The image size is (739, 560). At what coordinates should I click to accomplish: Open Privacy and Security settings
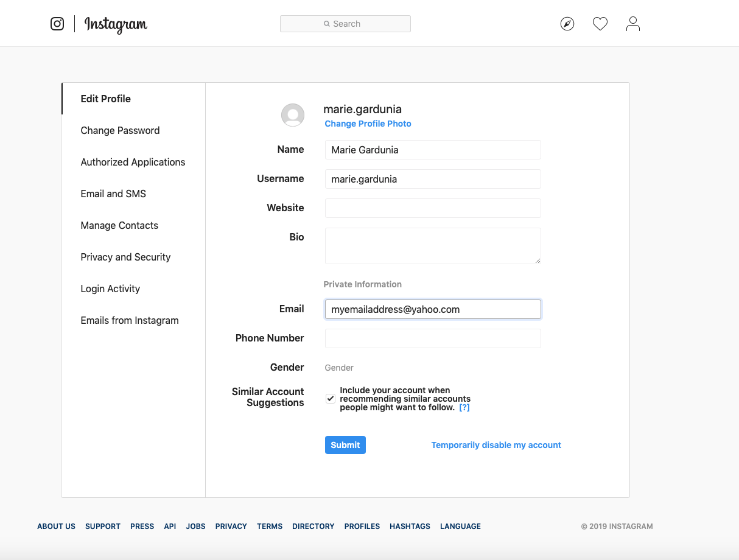pos(125,257)
